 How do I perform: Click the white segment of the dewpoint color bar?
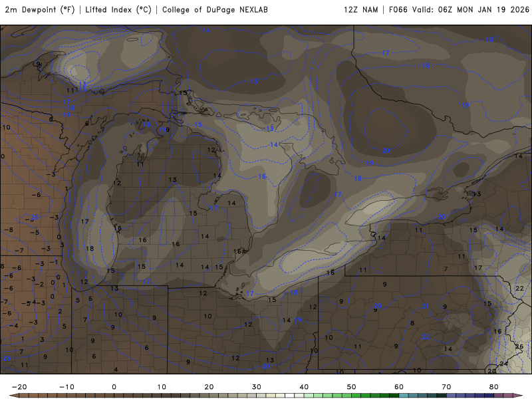coord(290,396)
